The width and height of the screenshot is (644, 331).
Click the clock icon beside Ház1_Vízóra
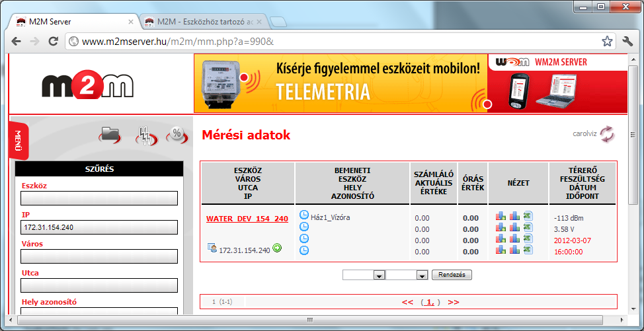click(304, 215)
